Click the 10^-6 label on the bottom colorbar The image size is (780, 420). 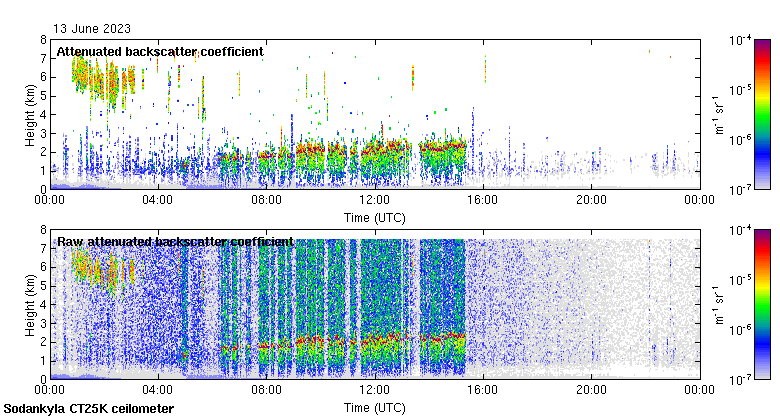point(740,330)
